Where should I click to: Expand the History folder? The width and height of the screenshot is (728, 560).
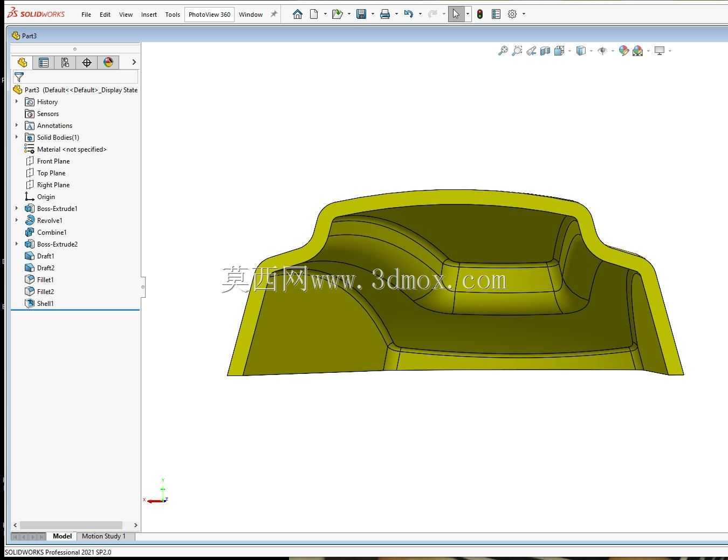(x=17, y=101)
